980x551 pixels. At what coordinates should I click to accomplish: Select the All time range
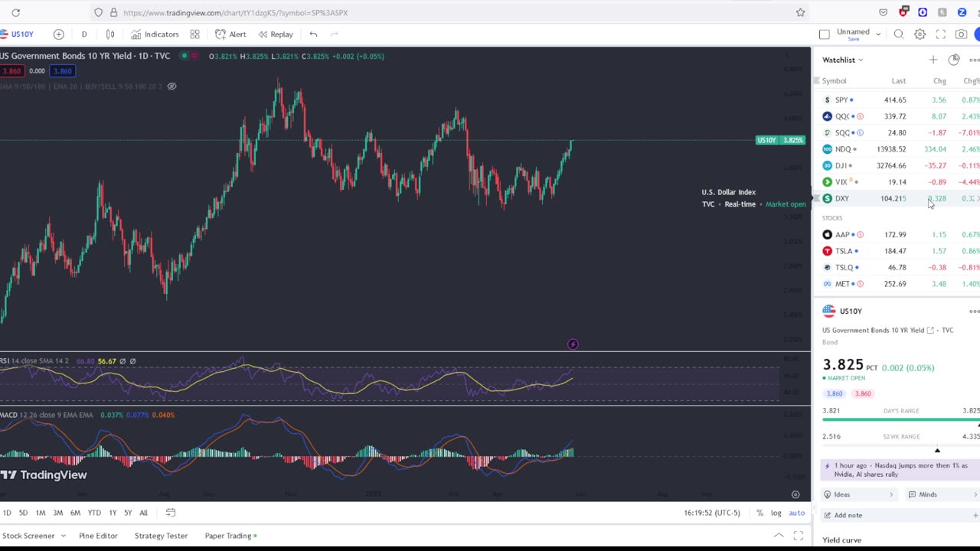tap(143, 513)
